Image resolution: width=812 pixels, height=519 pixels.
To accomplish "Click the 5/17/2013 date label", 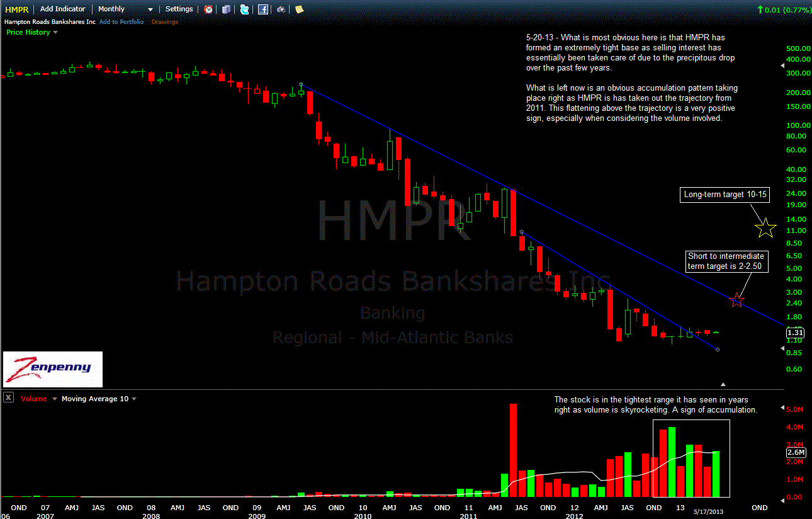I will [709, 511].
